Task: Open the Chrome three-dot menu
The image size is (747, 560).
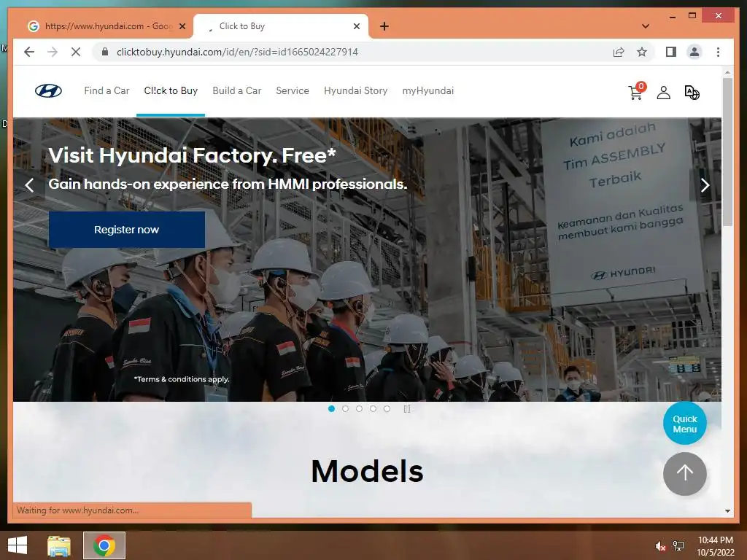Action: 718,52
